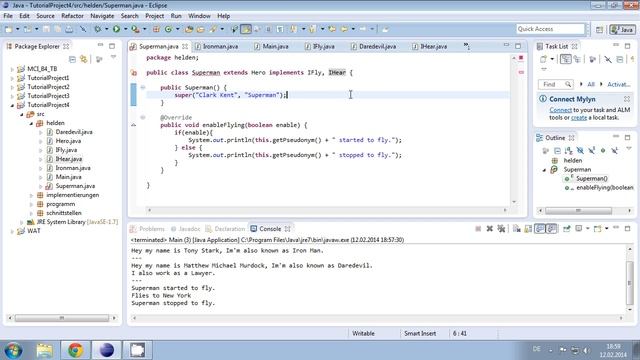The width and height of the screenshot is (640, 360).
Task: Click the New Java Package toolbar icon
Action: [x=156, y=29]
